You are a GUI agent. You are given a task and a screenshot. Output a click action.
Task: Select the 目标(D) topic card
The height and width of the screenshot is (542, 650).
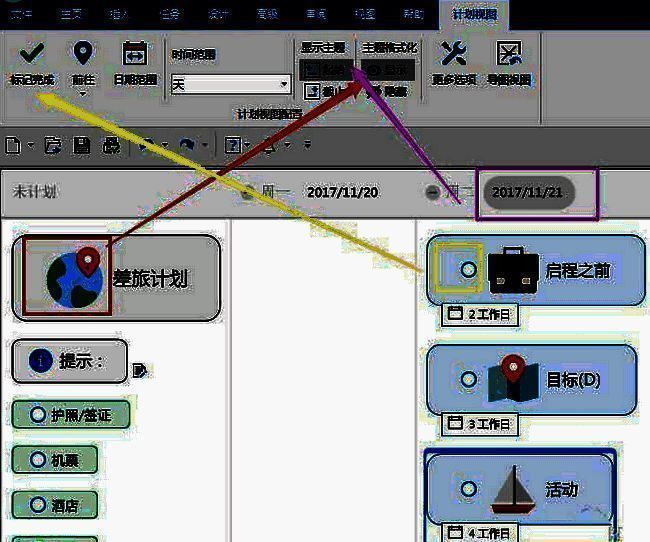(x=532, y=379)
